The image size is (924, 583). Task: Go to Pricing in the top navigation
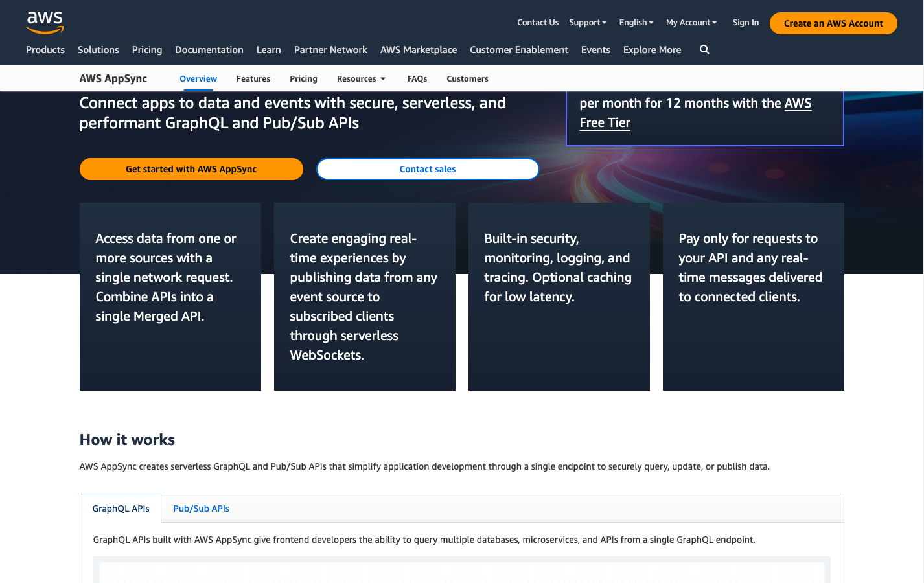[x=147, y=50]
